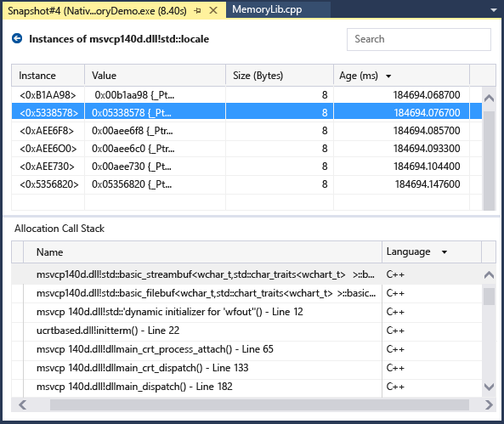The height and width of the screenshot is (424, 504).
Task: Go back using the blue arrow icon
Action: pos(17,38)
